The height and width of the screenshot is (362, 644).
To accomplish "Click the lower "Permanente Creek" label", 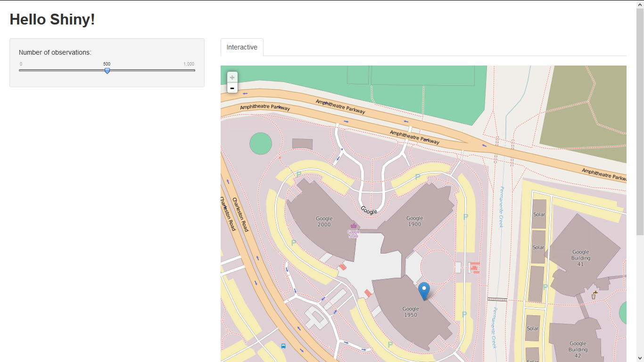I will point(494,328).
